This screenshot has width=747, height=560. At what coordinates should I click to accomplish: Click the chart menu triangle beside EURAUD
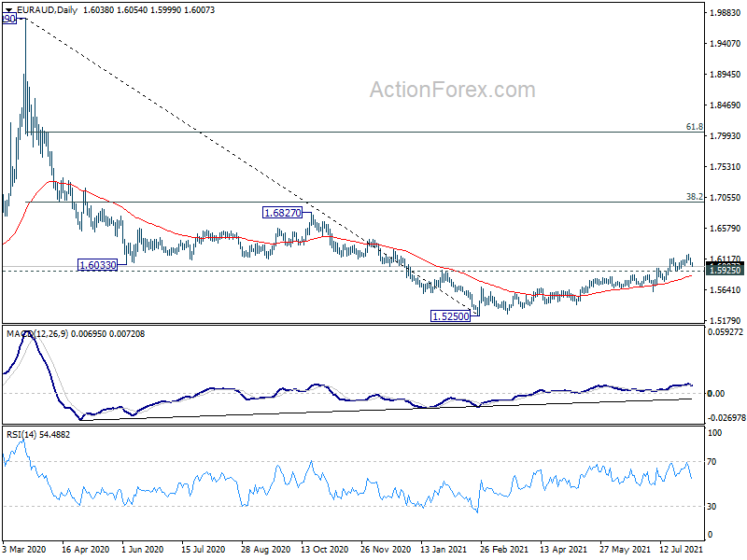(8, 10)
